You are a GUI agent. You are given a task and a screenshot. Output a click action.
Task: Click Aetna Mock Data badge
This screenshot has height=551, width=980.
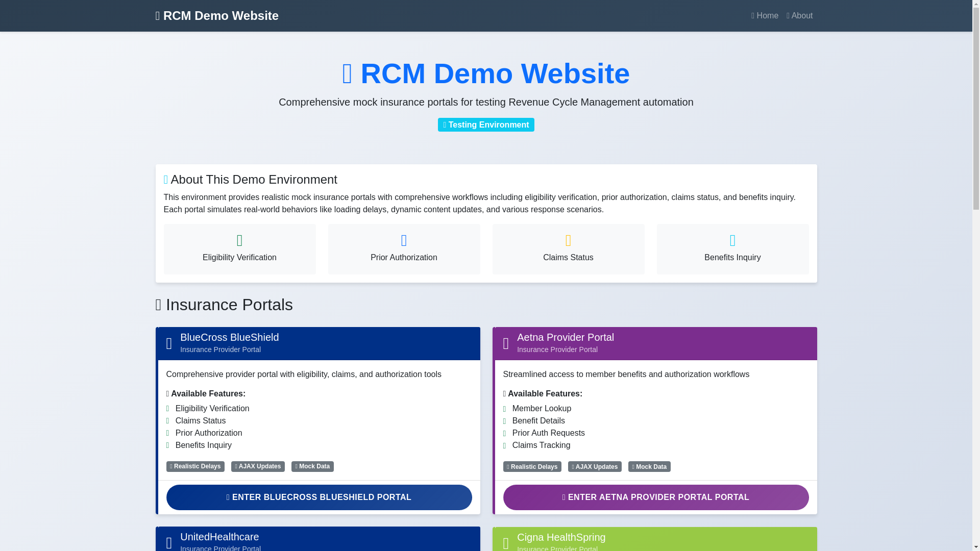pyautogui.click(x=649, y=467)
